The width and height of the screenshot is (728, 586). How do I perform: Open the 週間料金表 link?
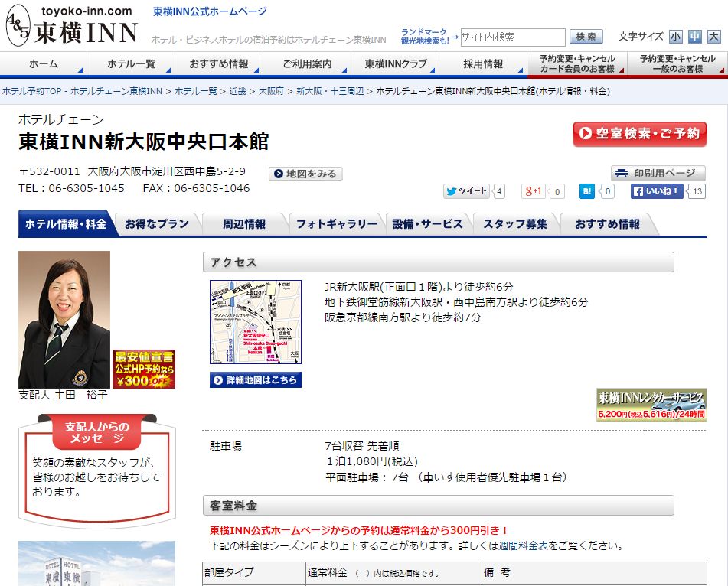pyautogui.click(x=524, y=546)
